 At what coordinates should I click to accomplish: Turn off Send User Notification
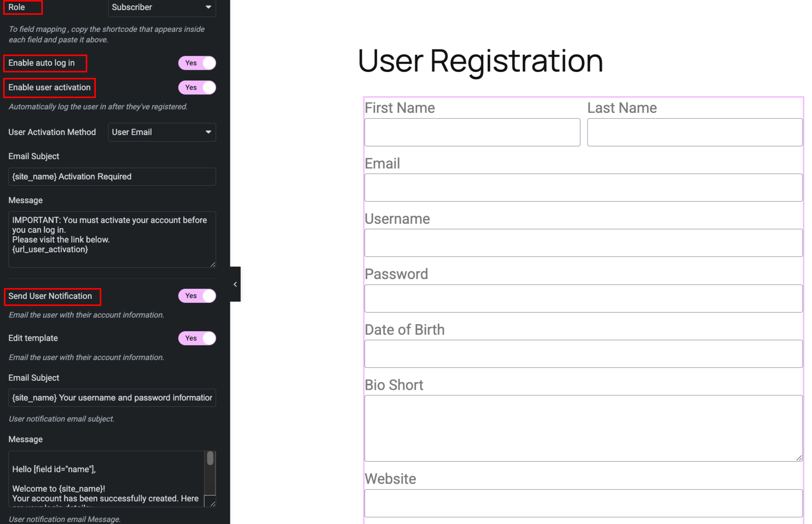[197, 296]
